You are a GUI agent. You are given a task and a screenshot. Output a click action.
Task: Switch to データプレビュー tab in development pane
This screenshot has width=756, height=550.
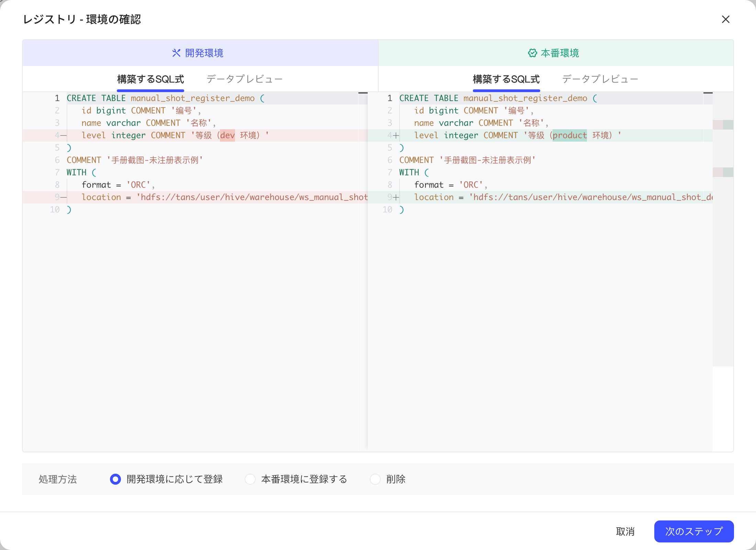click(244, 79)
